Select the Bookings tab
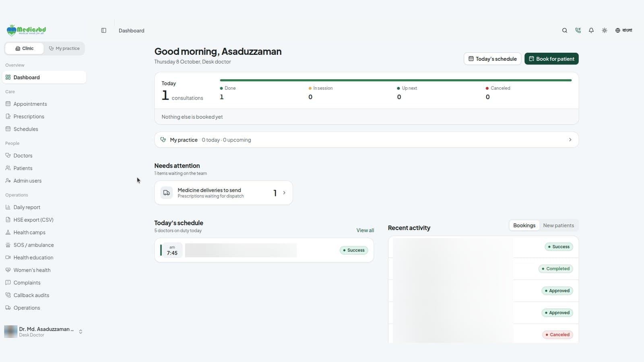This screenshot has height=362, width=644. (524, 225)
